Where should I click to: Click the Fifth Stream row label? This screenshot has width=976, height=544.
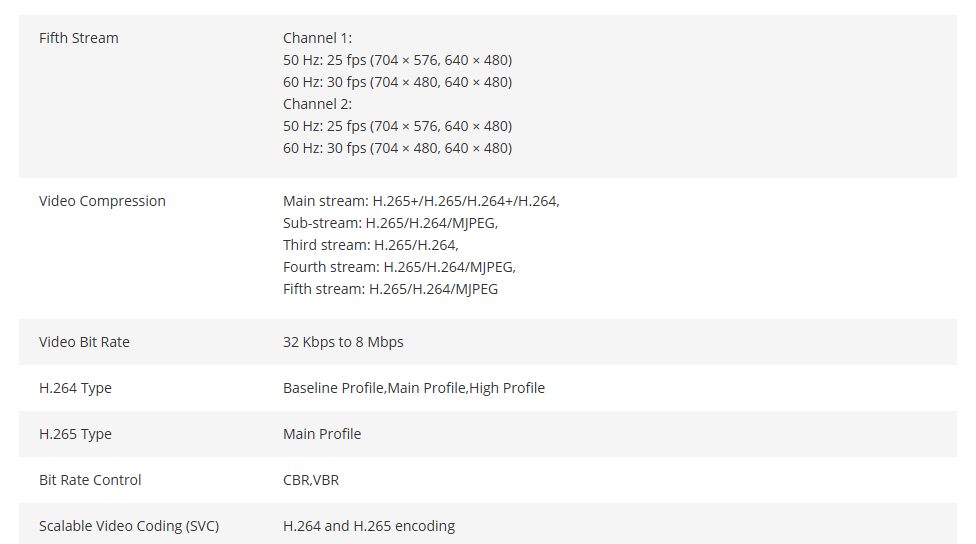click(78, 38)
